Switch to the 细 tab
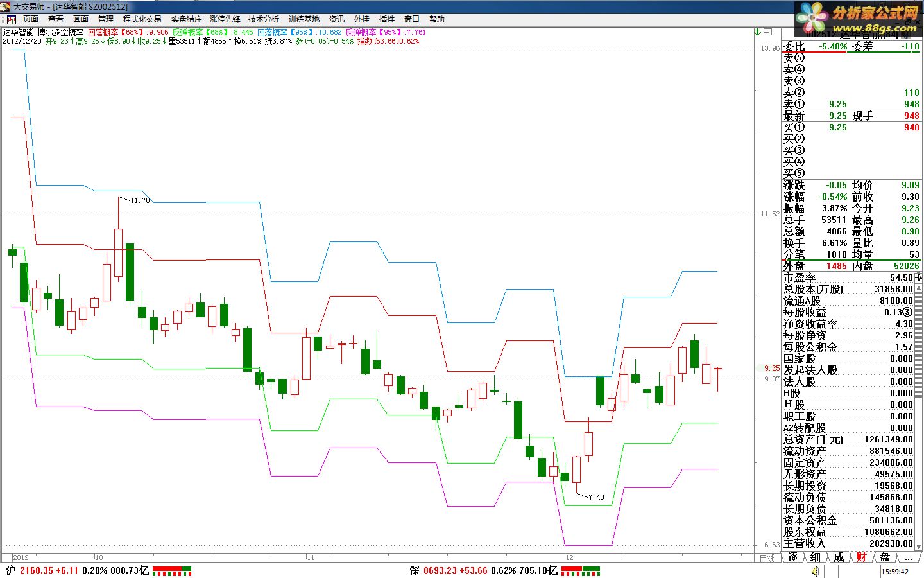The image size is (924, 578). pos(816,557)
